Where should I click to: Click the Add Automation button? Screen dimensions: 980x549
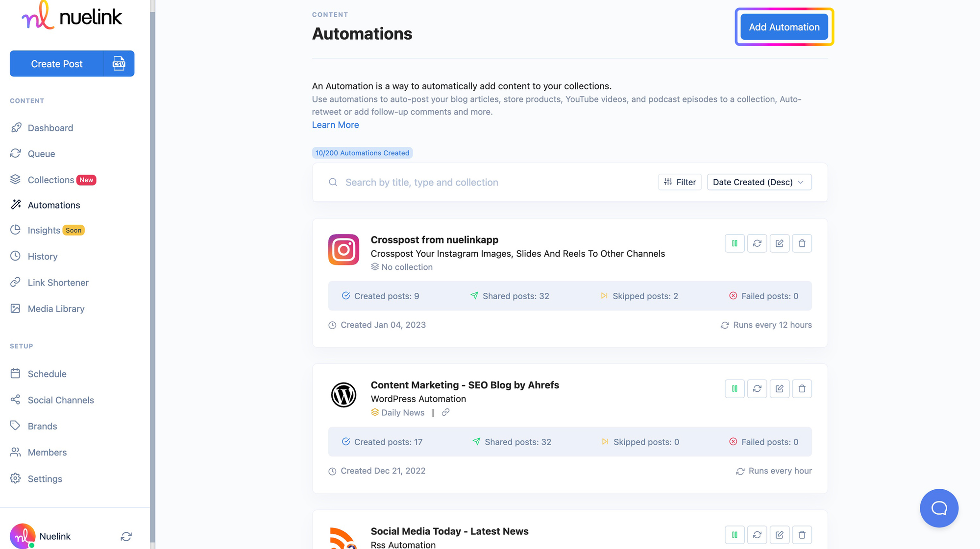(784, 27)
